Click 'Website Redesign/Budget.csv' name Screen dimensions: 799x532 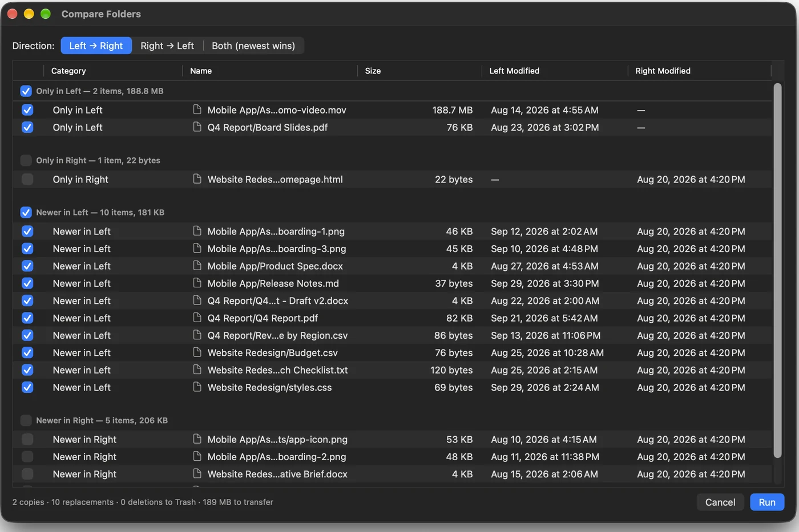273,353
